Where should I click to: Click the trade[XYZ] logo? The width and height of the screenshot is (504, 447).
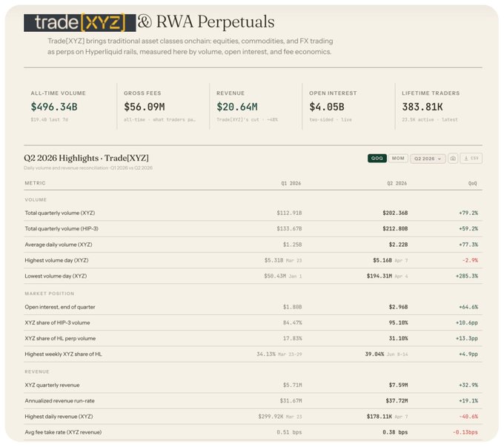click(x=80, y=22)
